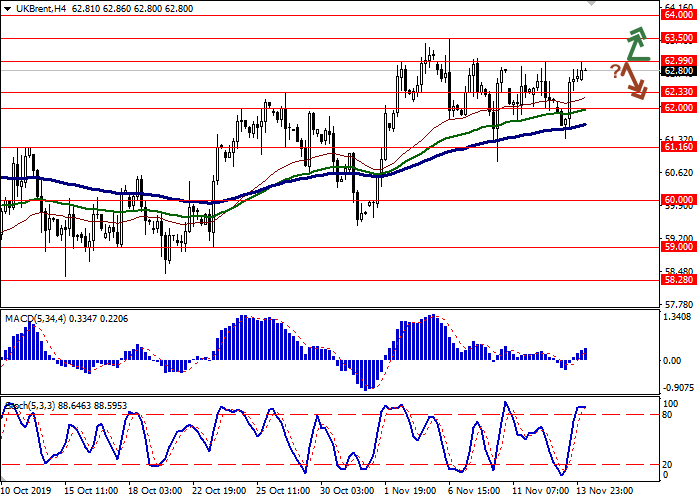The height and width of the screenshot is (500, 700).
Task: Click the UKBrent,H4 chart title
Action: click(36, 7)
